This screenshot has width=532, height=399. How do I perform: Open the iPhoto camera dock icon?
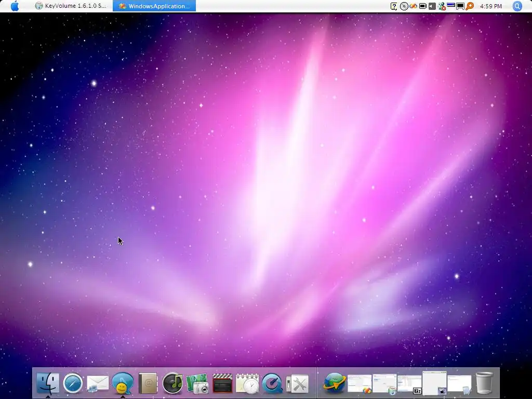197,384
